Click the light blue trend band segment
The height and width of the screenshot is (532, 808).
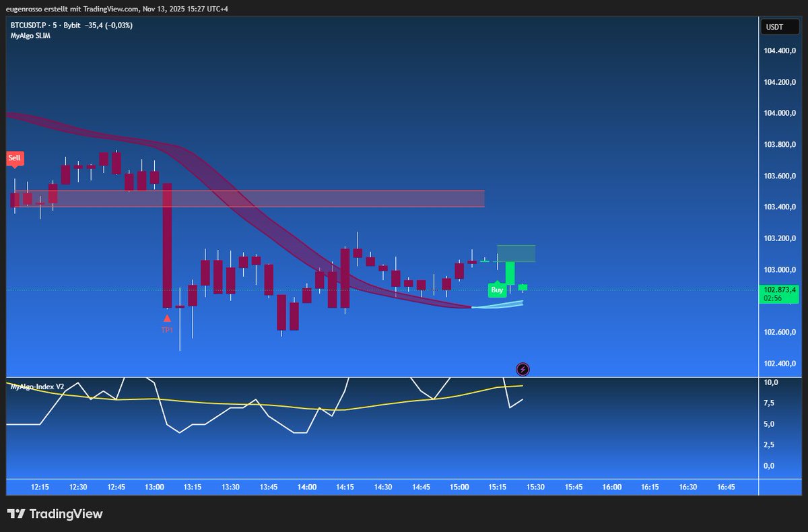coord(498,305)
